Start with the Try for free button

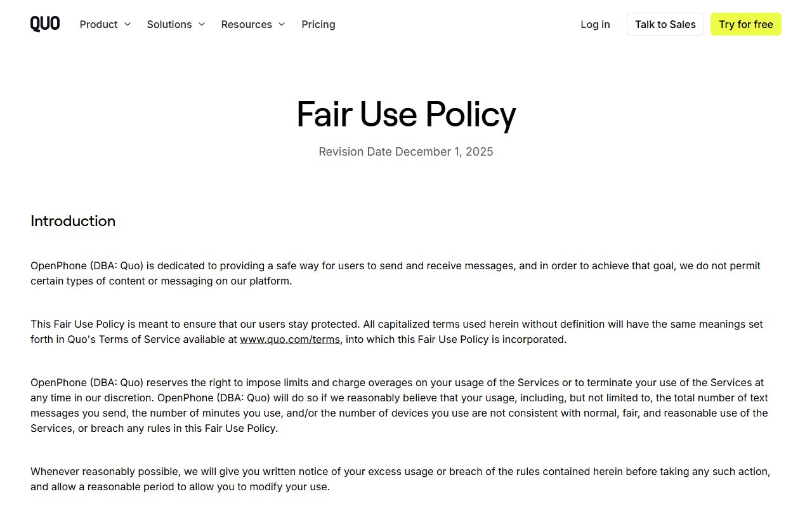coord(746,24)
